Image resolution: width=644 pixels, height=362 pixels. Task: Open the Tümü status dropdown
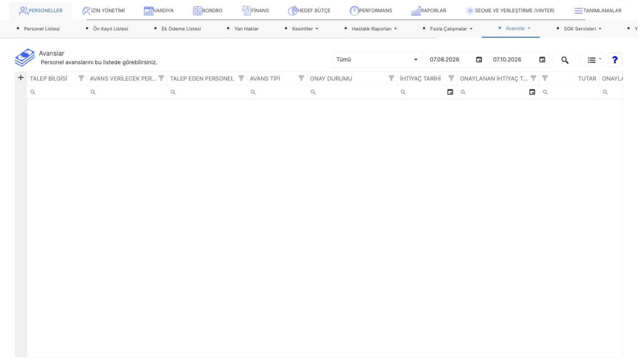click(x=377, y=60)
